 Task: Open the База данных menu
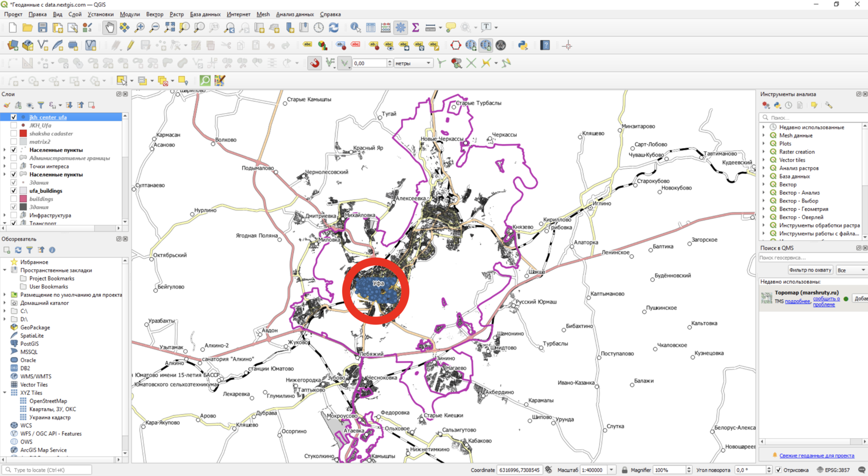point(205,14)
